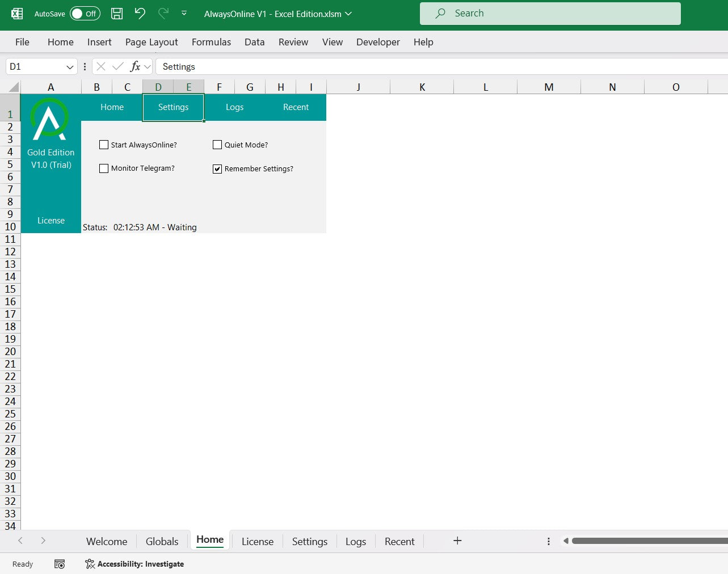Click Accessibility: Investigate in status bar
Screen dimensions: 728x574
pyautogui.click(x=134, y=564)
